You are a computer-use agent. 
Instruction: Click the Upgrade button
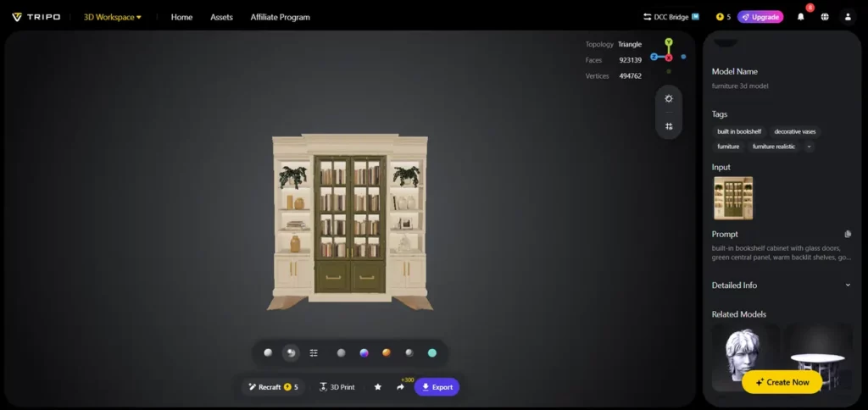(x=760, y=17)
